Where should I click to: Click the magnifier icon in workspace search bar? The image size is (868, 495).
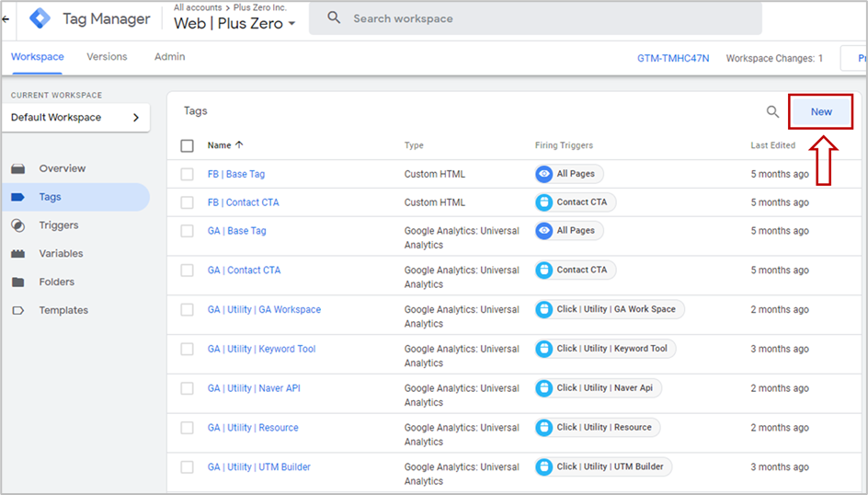coord(334,17)
